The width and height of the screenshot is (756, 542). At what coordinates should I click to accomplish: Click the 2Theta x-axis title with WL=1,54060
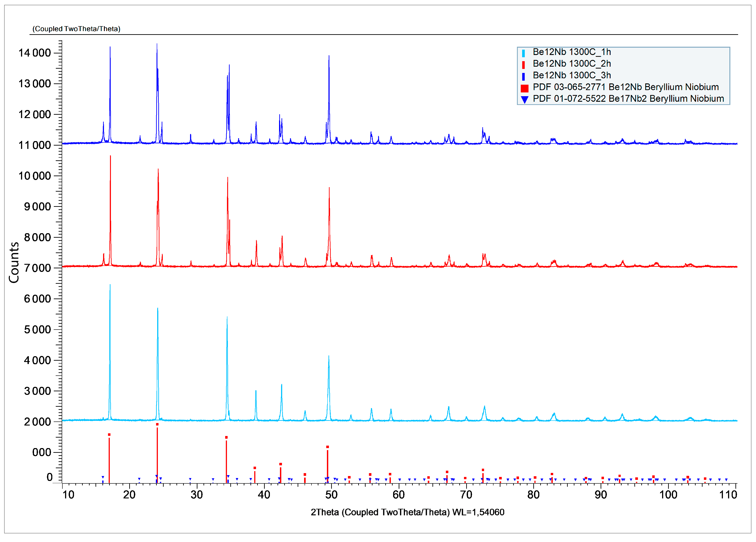click(407, 512)
